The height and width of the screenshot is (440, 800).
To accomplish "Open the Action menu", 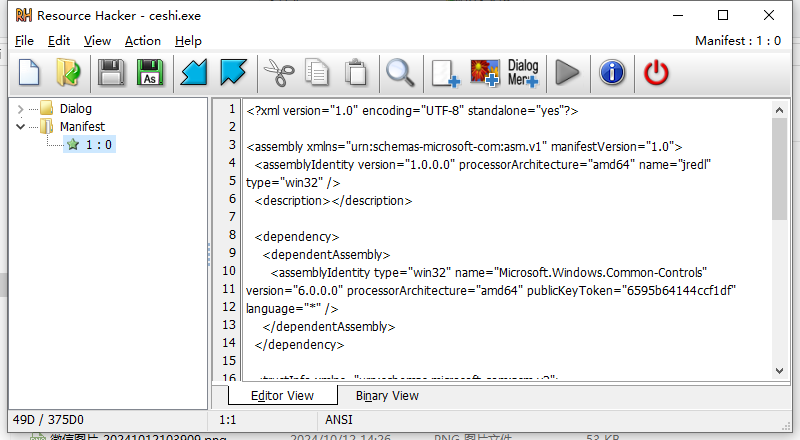I will click(142, 41).
